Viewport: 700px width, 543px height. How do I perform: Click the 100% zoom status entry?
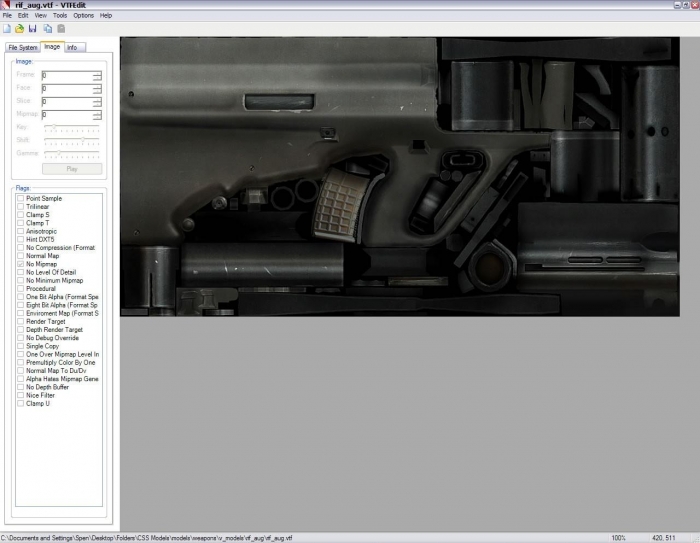[x=618, y=538]
